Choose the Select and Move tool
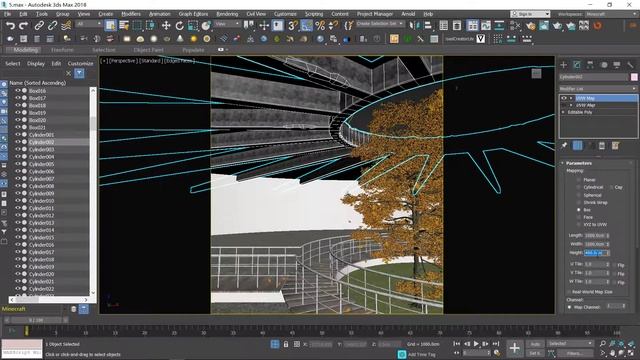This screenshot has width=640, height=360. click(x=166, y=26)
